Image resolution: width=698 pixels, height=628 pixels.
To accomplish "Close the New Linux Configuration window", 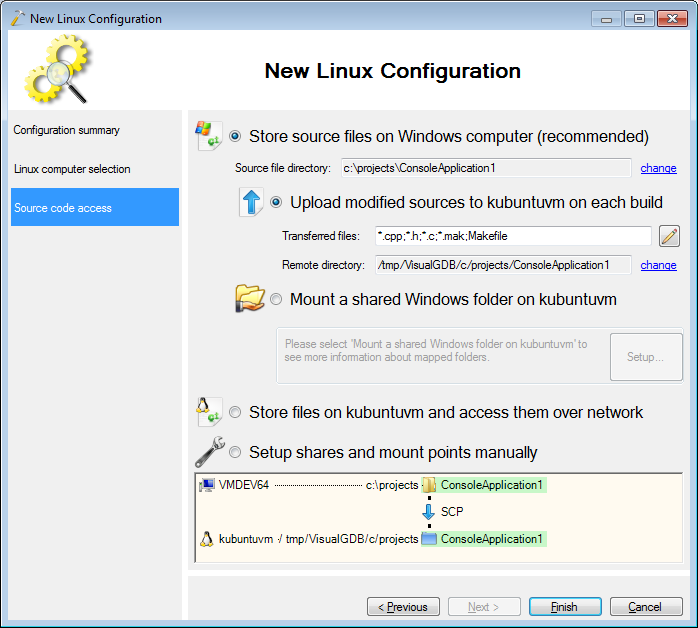I will pos(672,19).
